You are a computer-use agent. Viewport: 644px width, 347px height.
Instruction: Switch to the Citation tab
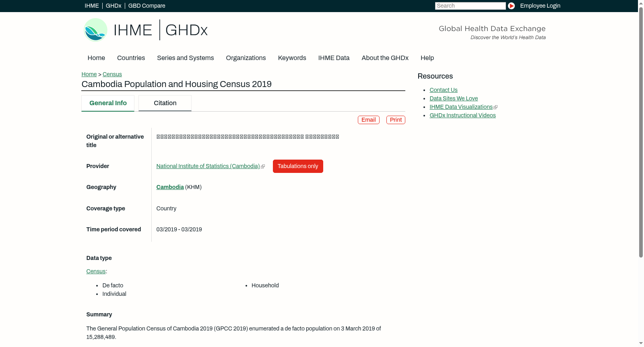click(x=165, y=103)
